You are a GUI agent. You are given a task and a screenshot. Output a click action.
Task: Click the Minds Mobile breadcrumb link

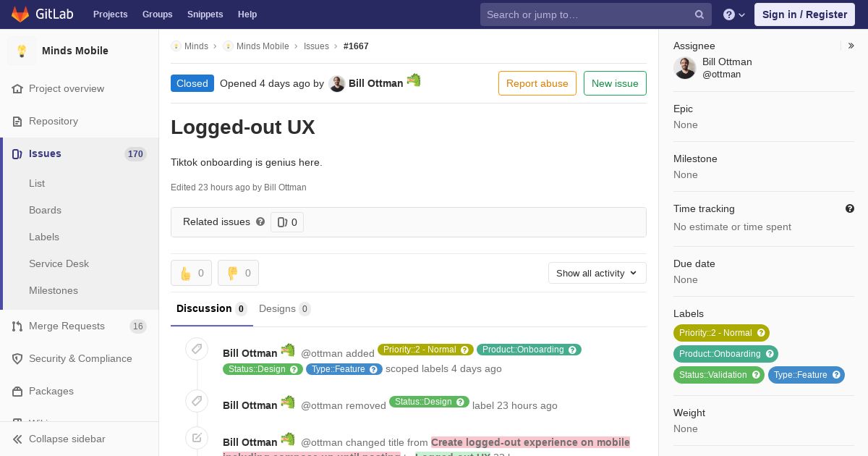point(263,46)
